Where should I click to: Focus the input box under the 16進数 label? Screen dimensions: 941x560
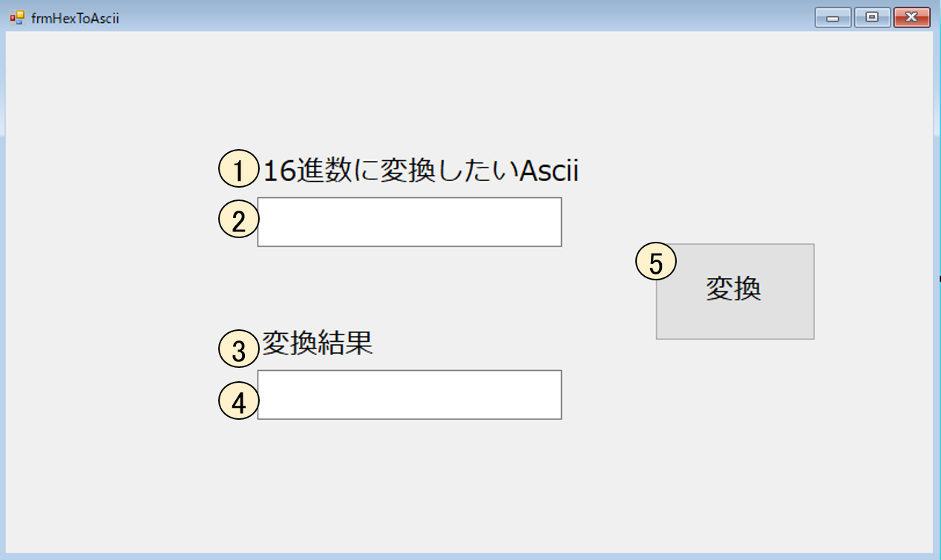point(410,222)
